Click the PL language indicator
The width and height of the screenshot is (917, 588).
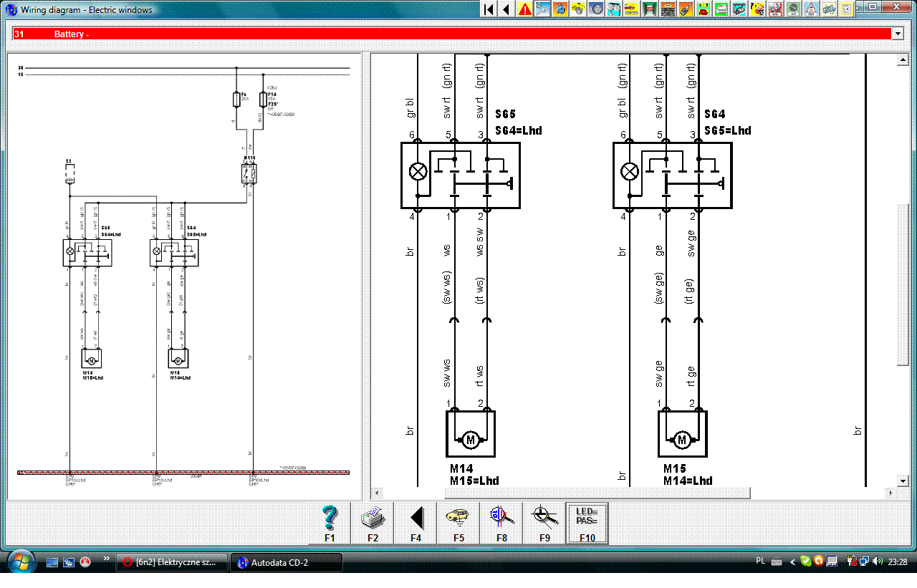(x=761, y=562)
